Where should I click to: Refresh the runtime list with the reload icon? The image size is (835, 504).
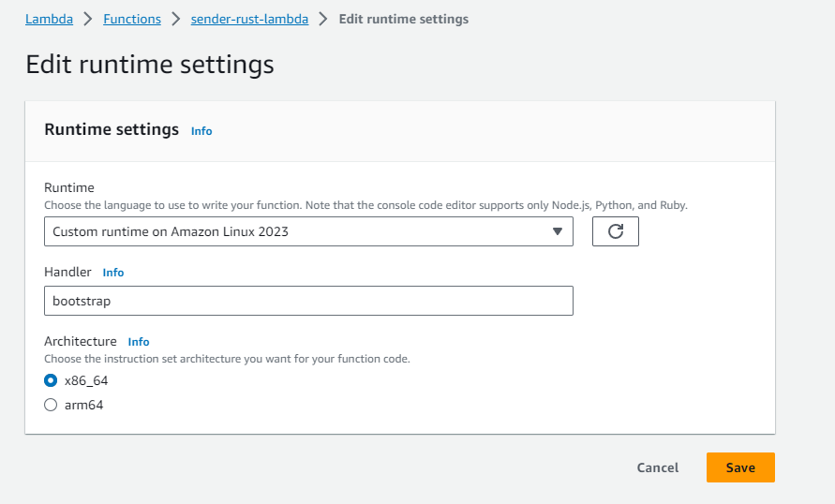tap(615, 231)
